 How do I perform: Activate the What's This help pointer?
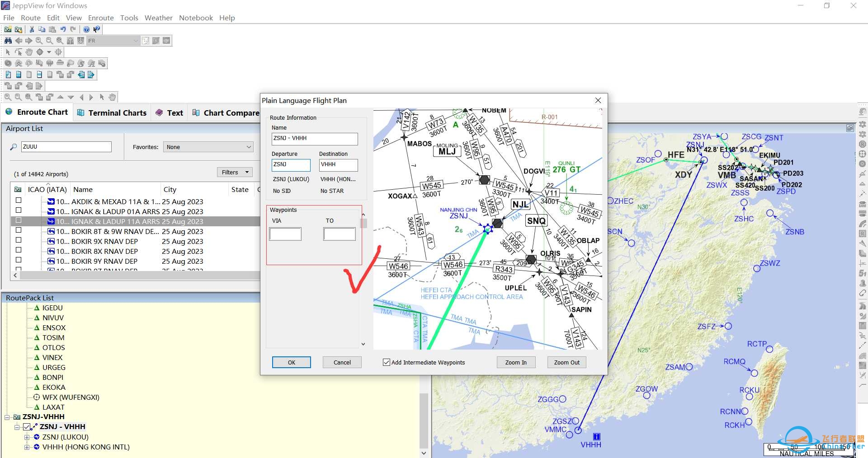point(96,29)
